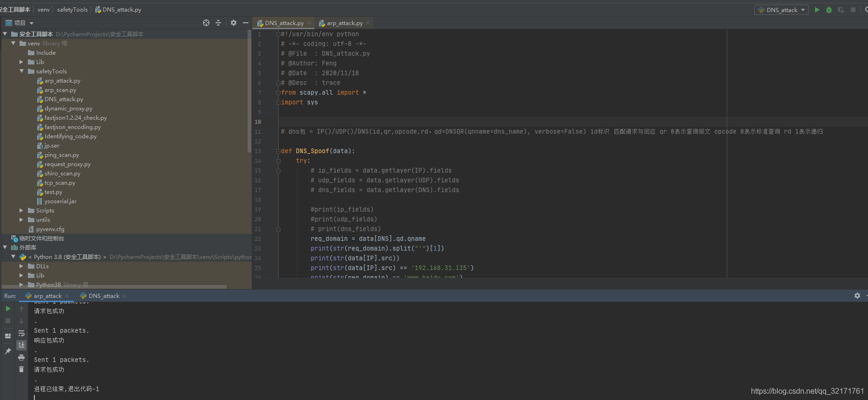Open project panel settings gear

[x=234, y=23]
